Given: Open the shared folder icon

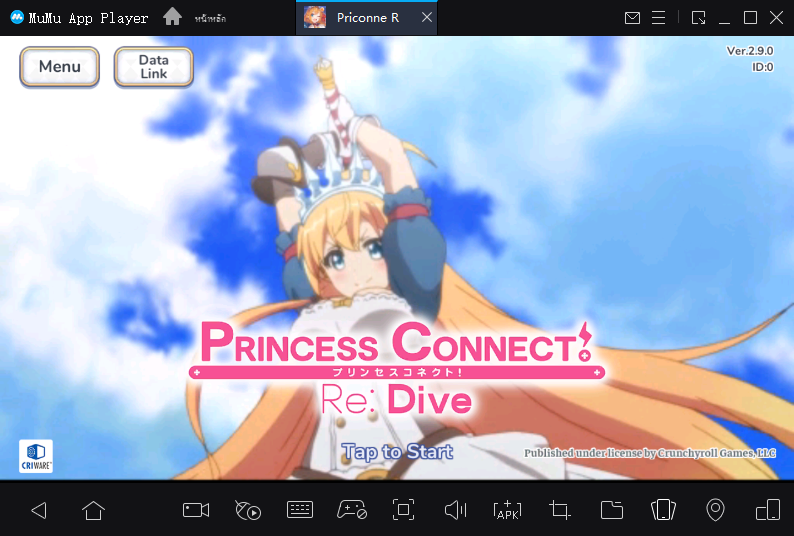Looking at the screenshot, I should coord(612,511).
